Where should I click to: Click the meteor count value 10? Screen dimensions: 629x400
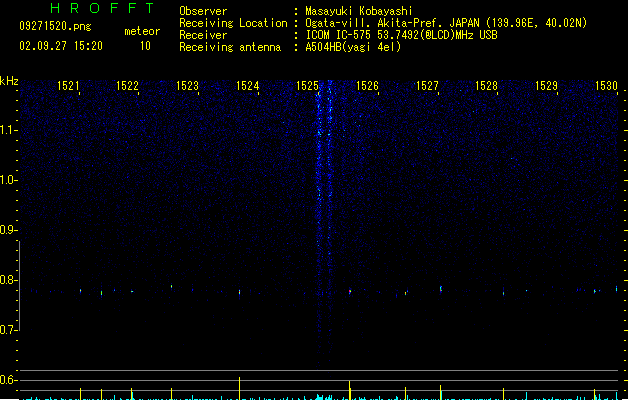(145, 46)
